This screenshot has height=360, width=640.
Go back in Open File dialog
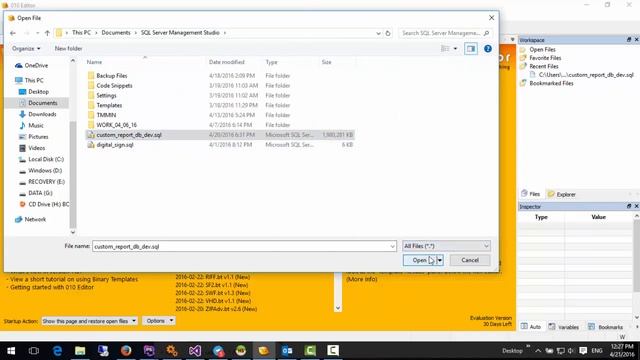13,33
